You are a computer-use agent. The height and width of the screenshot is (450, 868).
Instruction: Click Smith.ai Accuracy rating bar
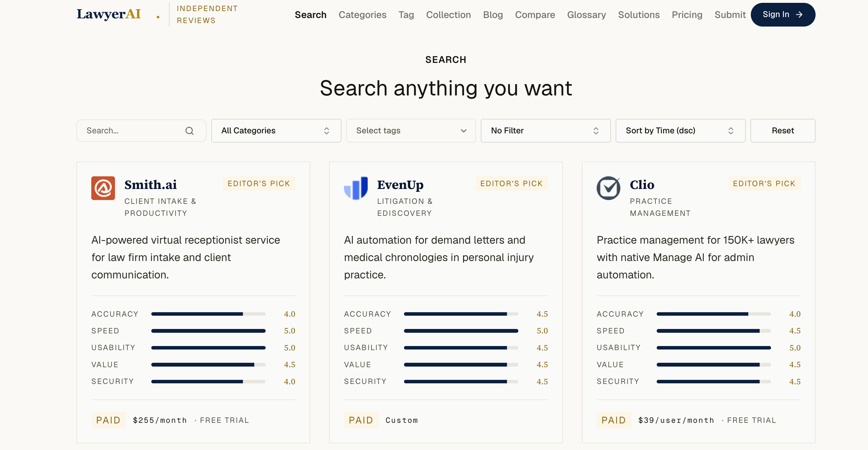click(x=208, y=314)
